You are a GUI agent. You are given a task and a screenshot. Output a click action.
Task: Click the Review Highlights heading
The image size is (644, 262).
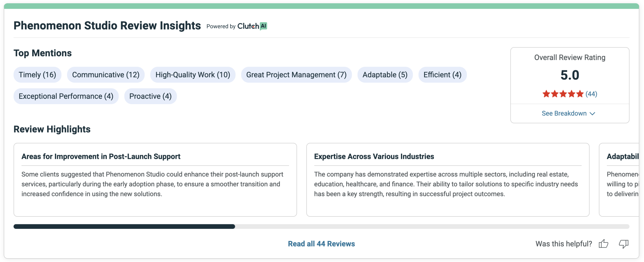[x=52, y=129]
